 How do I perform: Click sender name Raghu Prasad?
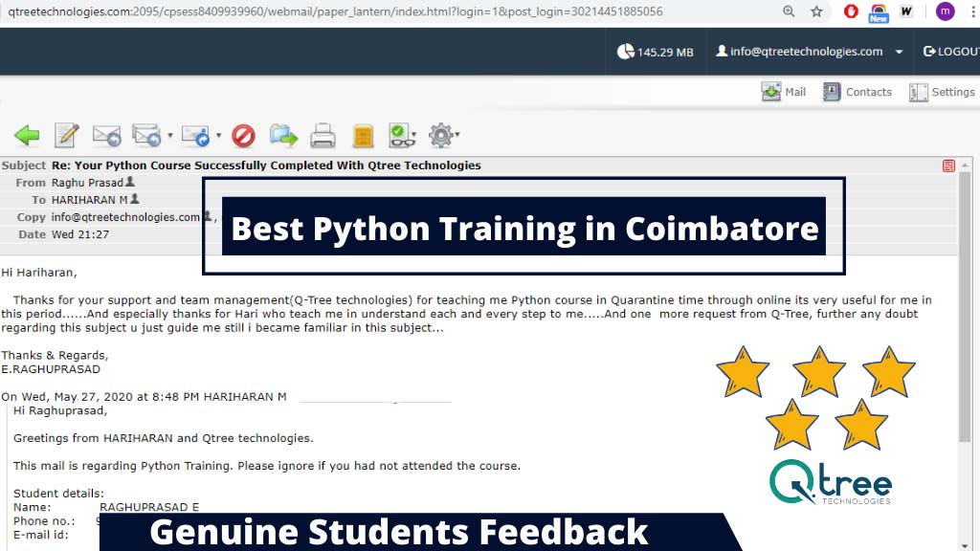point(87,183)
